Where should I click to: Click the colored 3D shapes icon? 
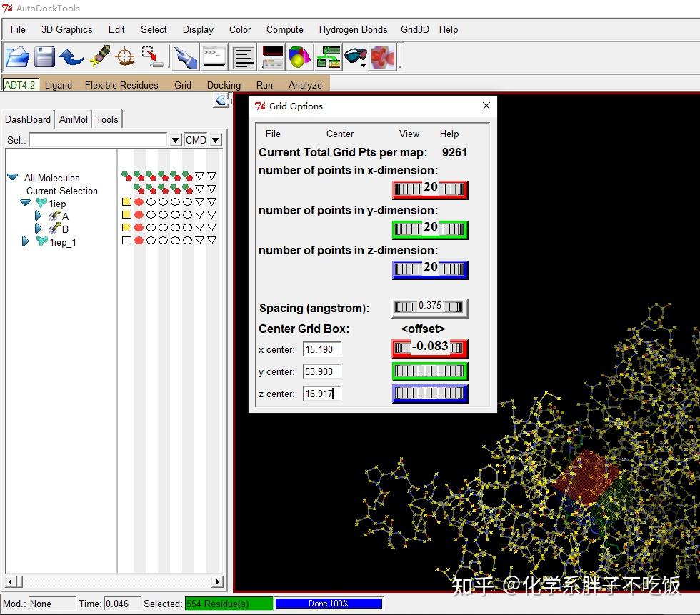click(299, 56)
